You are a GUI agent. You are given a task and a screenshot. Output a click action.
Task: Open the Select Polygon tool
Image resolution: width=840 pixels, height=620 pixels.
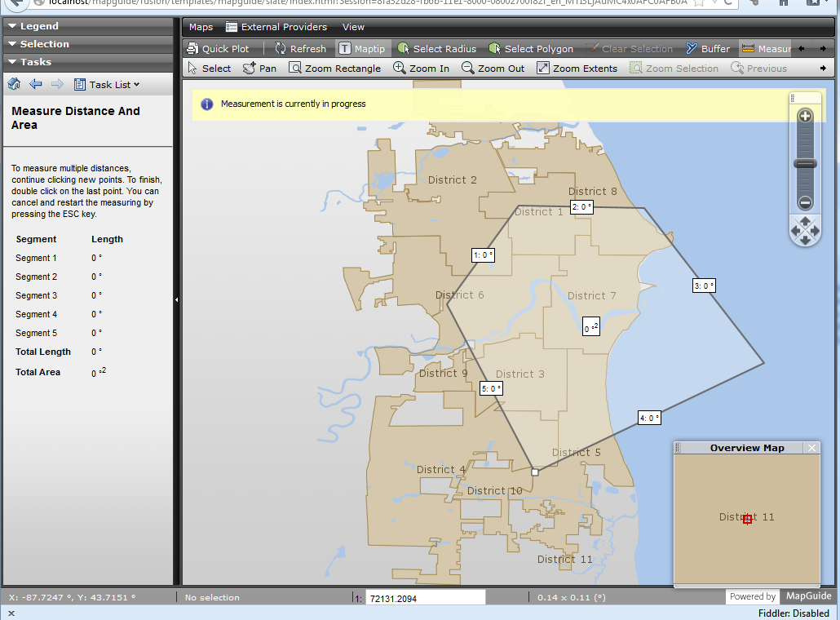531,48
